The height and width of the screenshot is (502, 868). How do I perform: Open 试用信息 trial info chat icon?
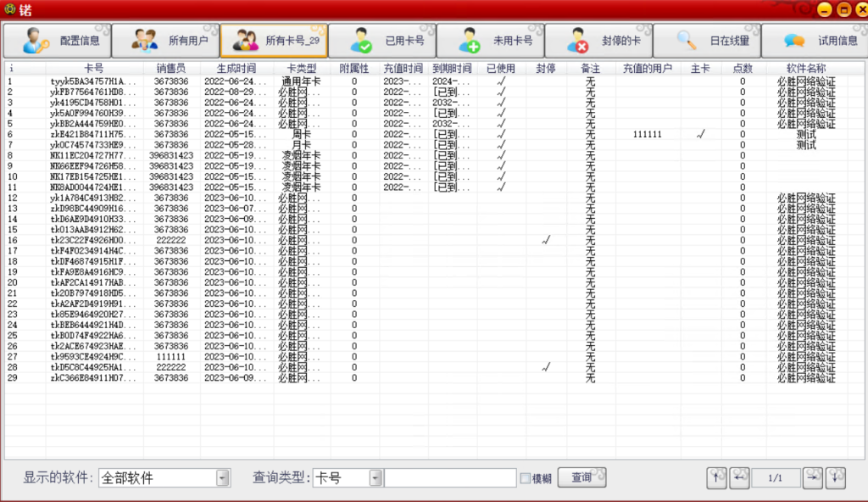(794, 40)
